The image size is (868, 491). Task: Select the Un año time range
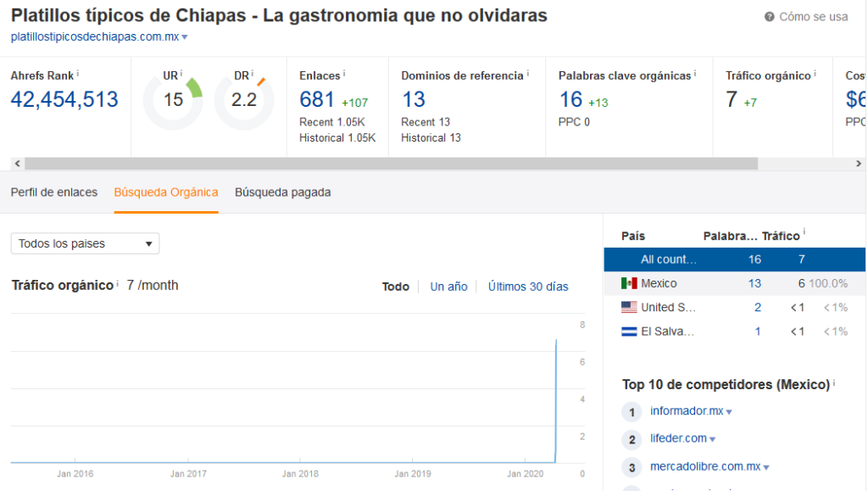coord(448,287)
